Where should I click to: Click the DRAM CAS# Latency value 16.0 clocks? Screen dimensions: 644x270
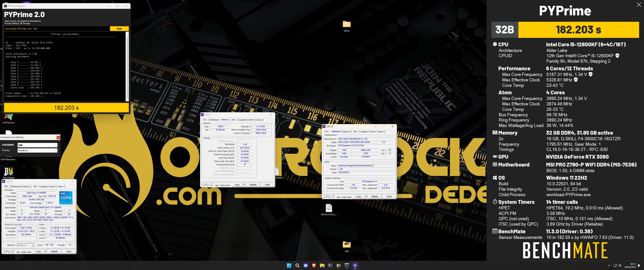click(244, 148)
